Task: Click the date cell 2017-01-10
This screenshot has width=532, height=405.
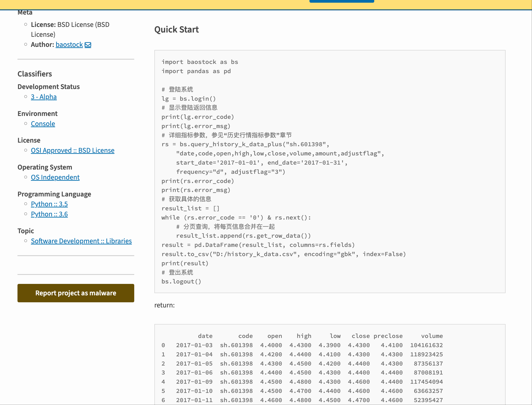Action: 194,391
